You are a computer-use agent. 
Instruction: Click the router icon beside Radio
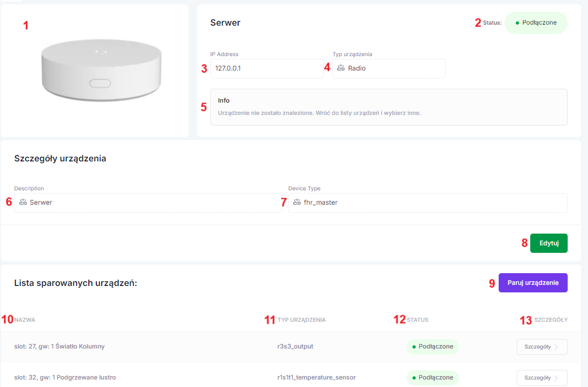(x=340, y=68)
